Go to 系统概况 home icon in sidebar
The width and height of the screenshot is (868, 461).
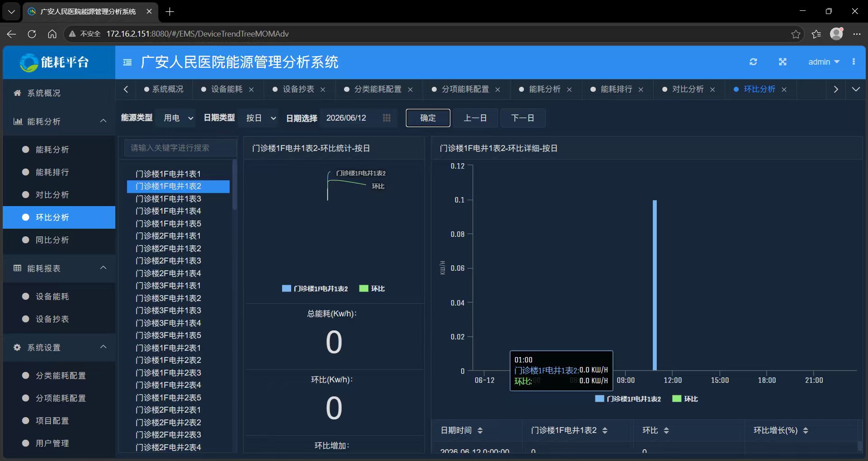(x=17, y=93)
